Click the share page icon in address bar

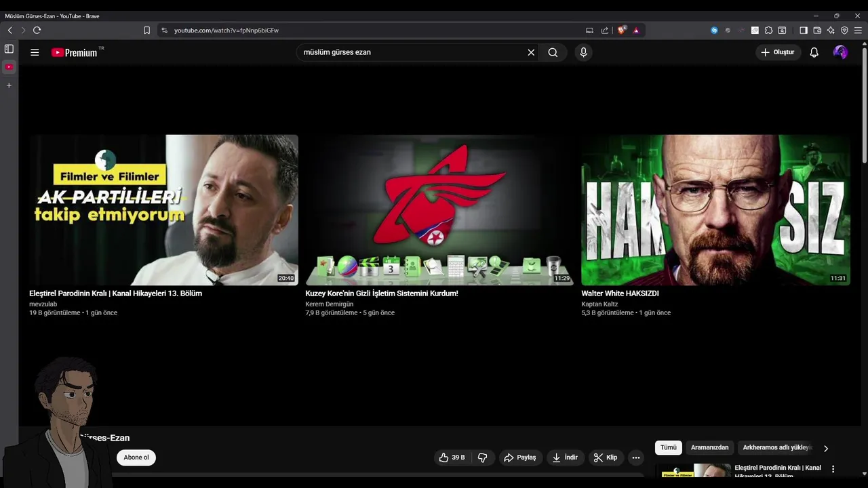[605, 30]
